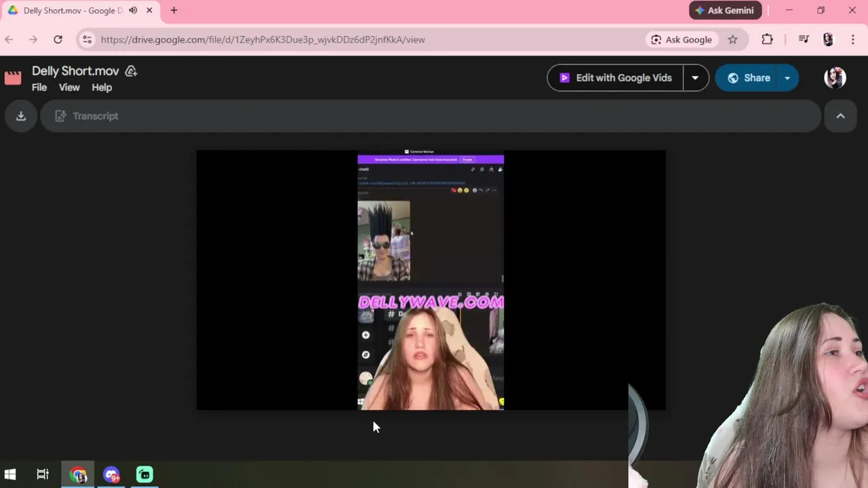Viewport: 868px width, 488px height.
Task: Open the Google account avatar
Action: tap(835, 78)
